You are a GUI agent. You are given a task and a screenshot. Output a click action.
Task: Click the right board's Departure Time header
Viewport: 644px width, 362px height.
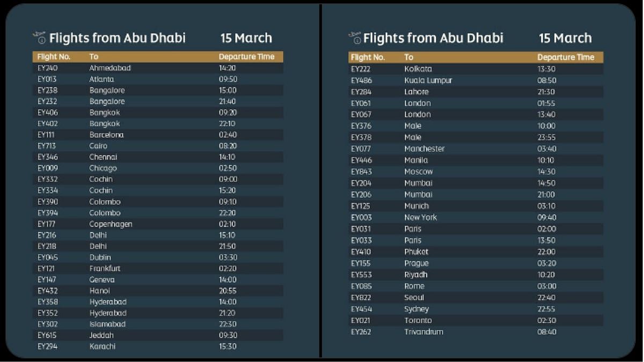tap(566, 57)
